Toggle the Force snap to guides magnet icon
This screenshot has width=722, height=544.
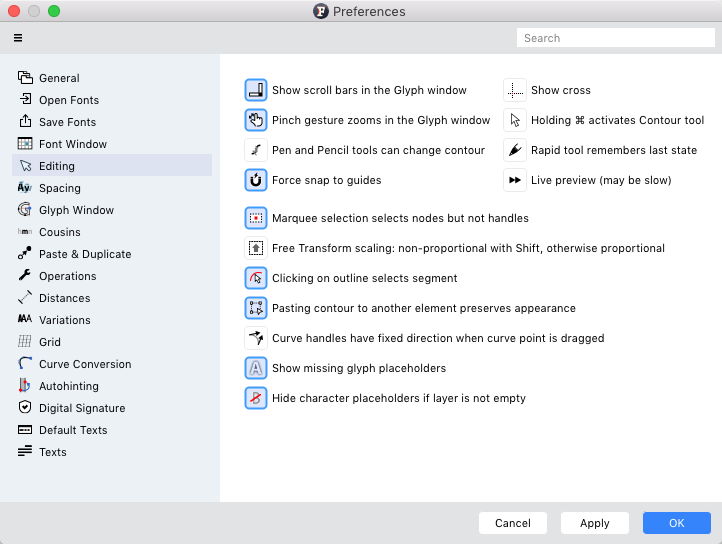point(256,180)
